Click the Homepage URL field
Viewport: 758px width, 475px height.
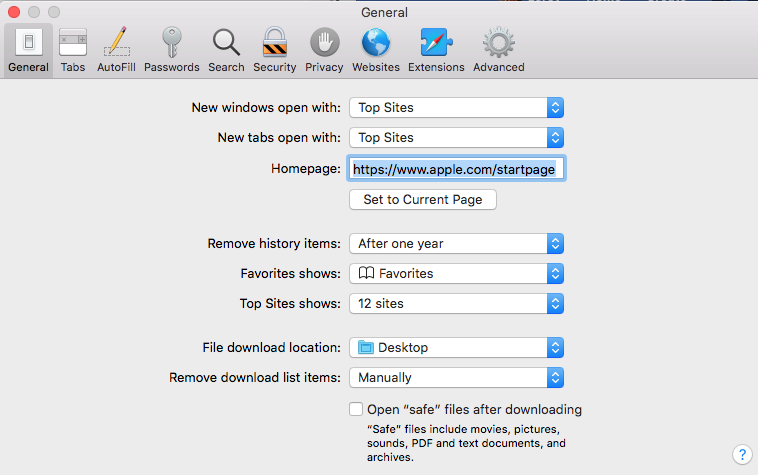(456, 169)
